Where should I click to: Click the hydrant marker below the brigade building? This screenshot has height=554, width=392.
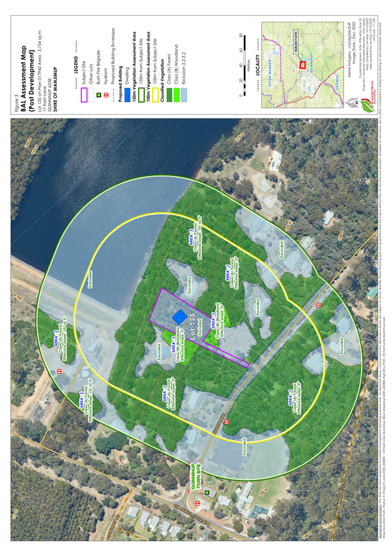click(x=197, y=503)
